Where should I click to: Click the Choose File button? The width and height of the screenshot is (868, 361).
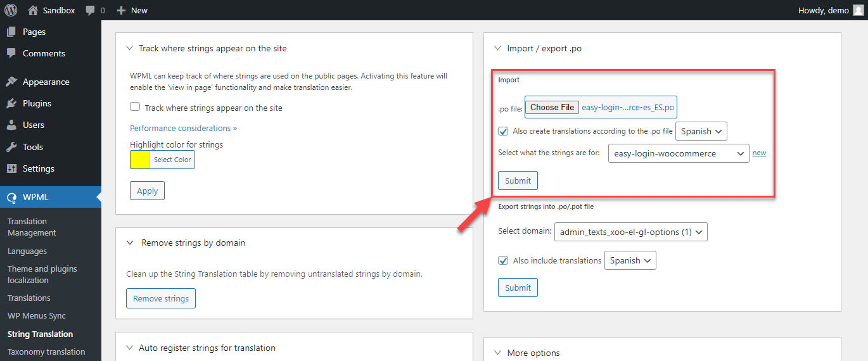(552, 108)
